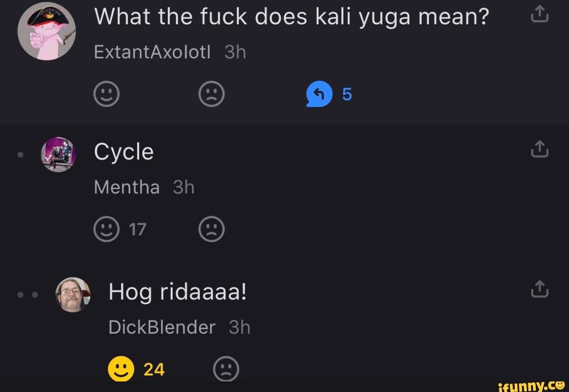Share Mentha's Cycle comment
This screenshot has width=569, height=392.
[540, 151]
